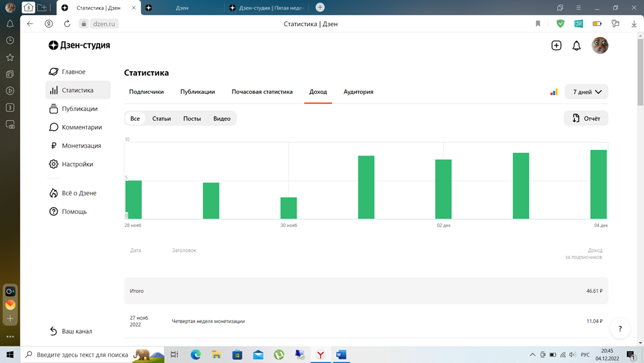Viewport: 644px width, 363px height.
Task: Open Статистика in the sidebar
Action: [x=77, y=90]
